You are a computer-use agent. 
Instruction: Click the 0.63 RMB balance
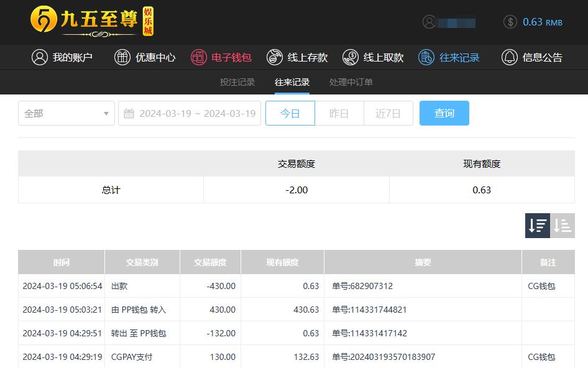pos(543,22)
